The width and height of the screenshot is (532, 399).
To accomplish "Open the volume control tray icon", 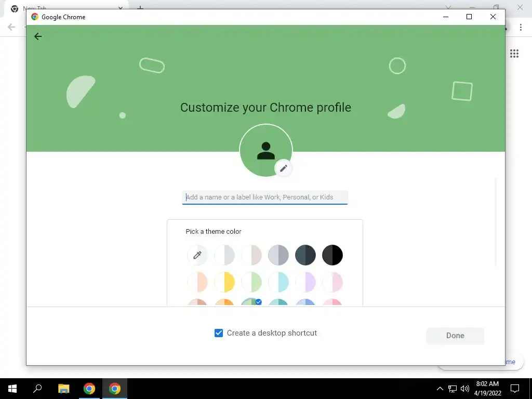I will [x=465, y=389].
